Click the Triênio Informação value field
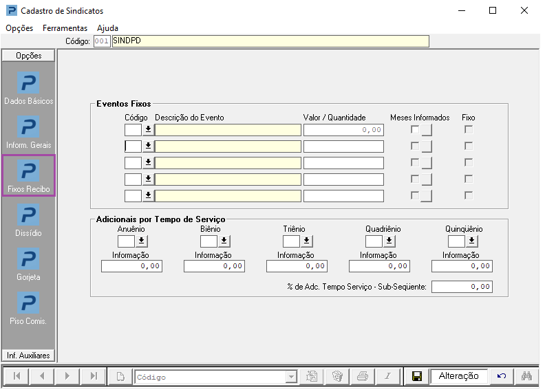This screenshot has height=392, width=545. [297, 266]
